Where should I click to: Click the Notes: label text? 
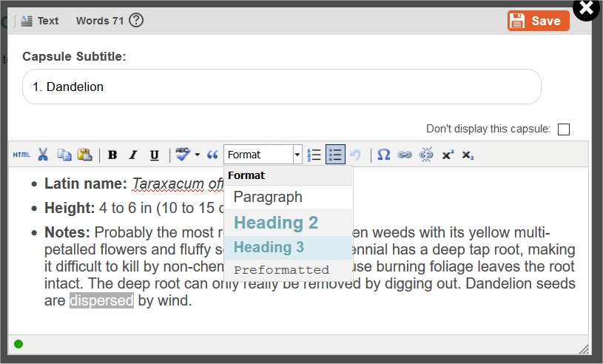click(x=67, y=232)
